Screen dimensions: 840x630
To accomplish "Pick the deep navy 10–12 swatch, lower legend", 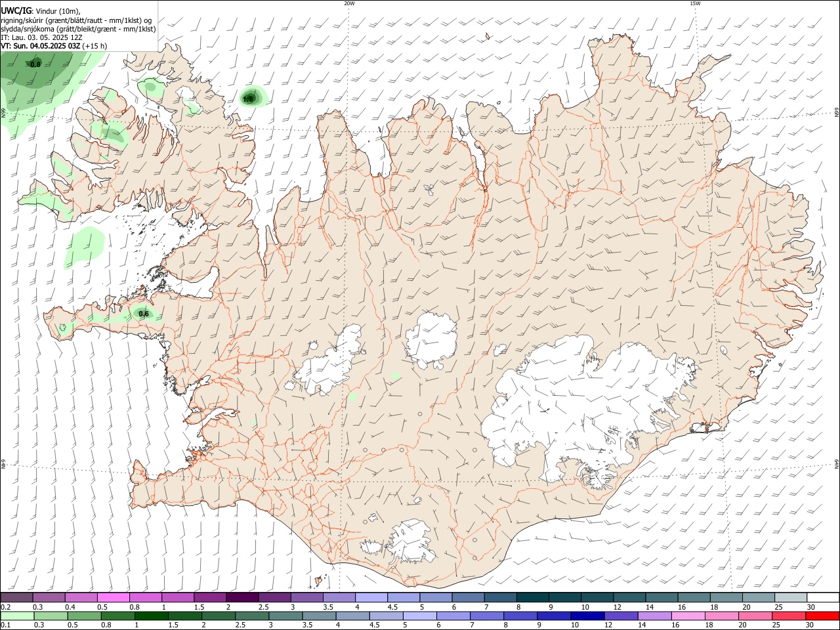I will coord(587,616).
